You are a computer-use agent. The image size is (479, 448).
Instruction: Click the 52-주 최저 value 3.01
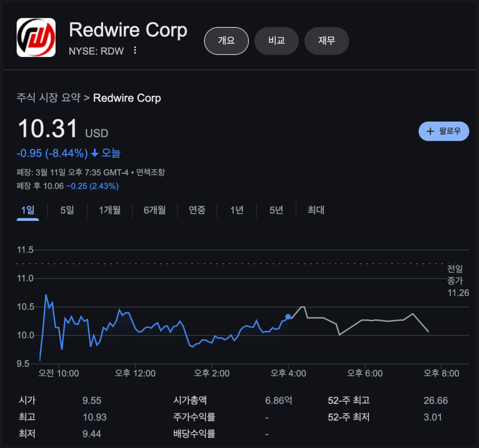coord(432,417)
